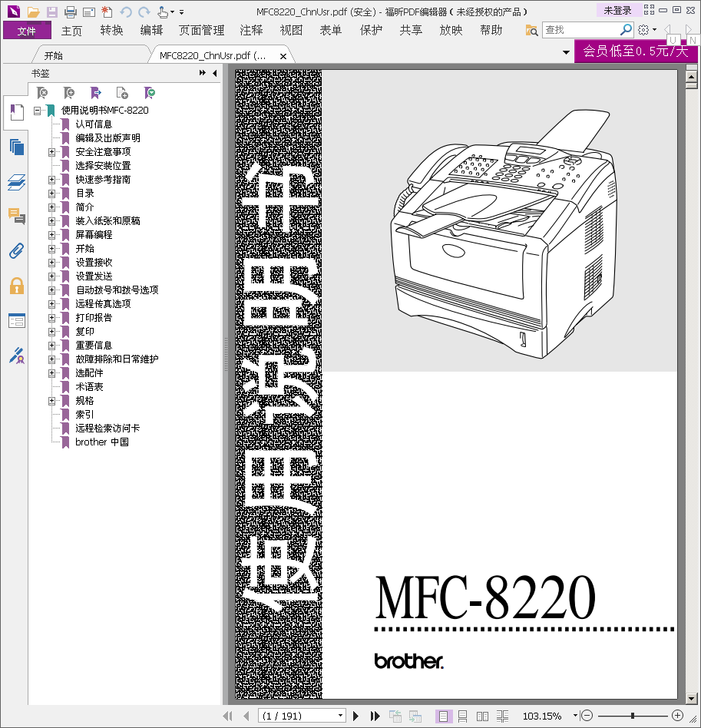The image size is (701, 728).
Task: Close the MFC8220_ChnUsr.pdf tab
Action: tap(283, 56)
